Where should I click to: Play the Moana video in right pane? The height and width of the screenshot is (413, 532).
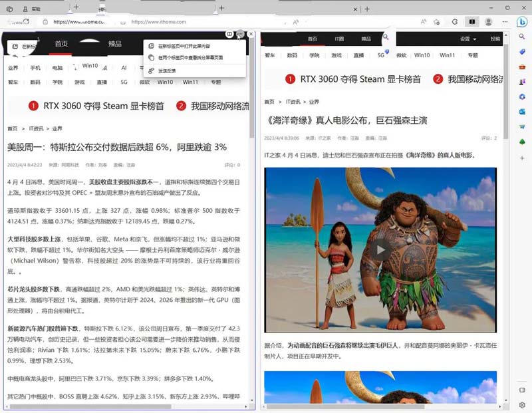pyautogui.click(x=380, y=250)
